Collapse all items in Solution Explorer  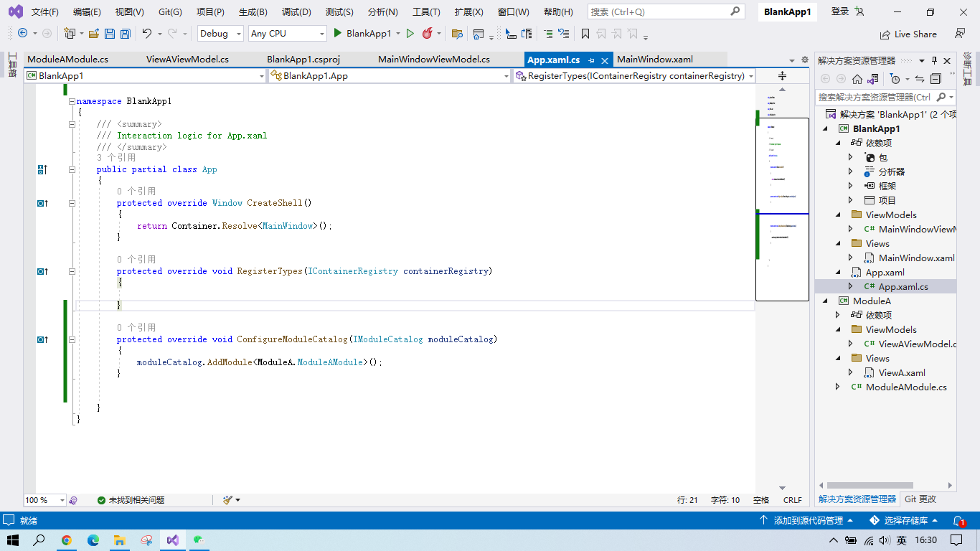[936, 79]
